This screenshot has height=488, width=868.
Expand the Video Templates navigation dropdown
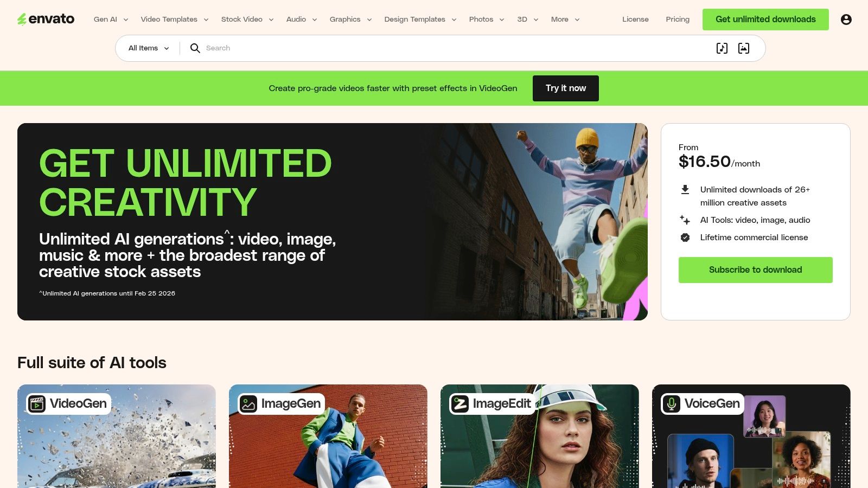[169, 19]
